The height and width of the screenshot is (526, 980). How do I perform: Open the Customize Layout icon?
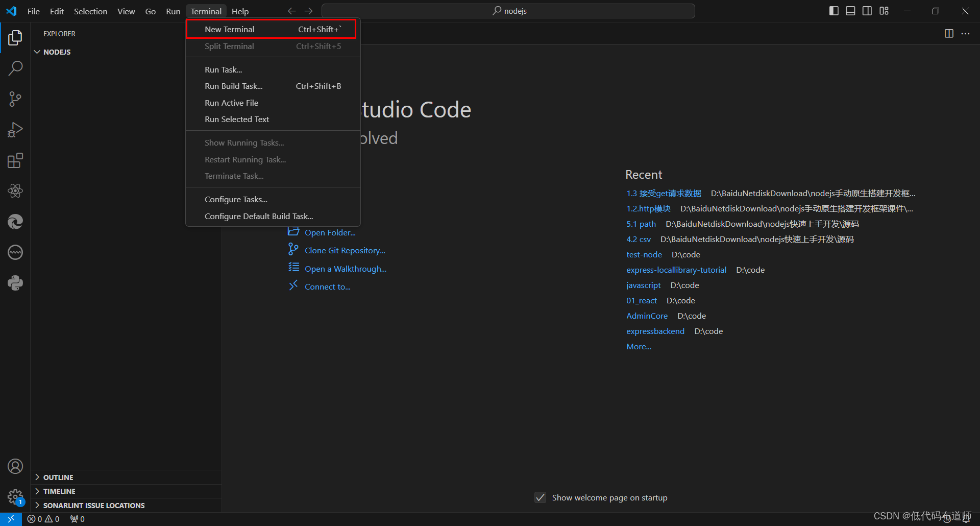pos(884,11)
